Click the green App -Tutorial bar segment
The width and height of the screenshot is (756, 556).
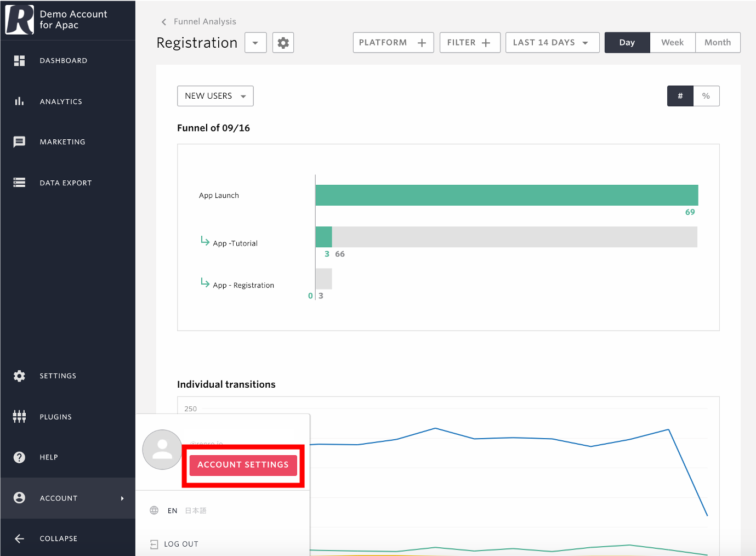point(324,237)
